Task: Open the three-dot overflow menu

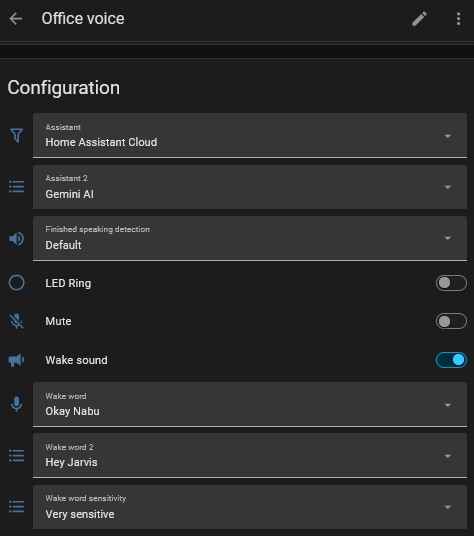Action: pos(458,19)
